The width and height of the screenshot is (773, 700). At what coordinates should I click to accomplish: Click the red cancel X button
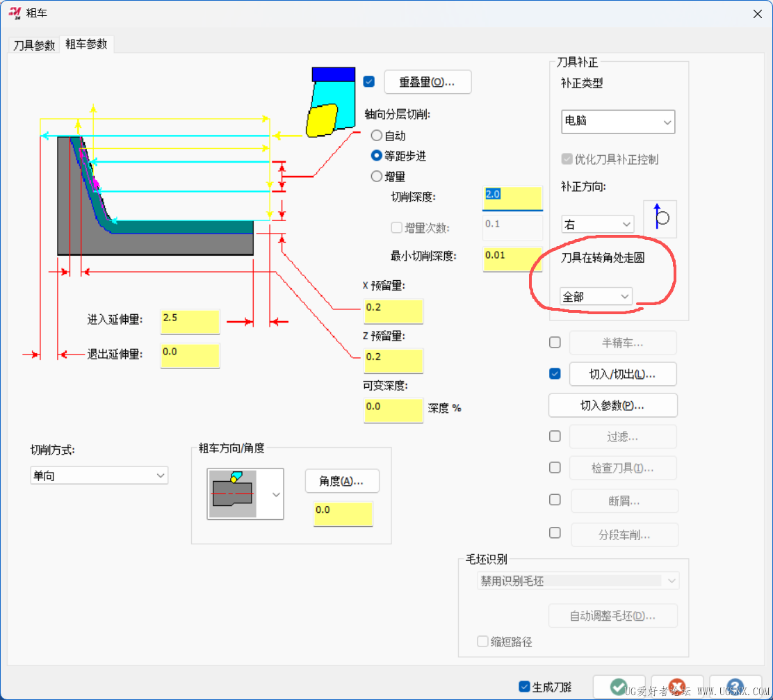point(677,686)
